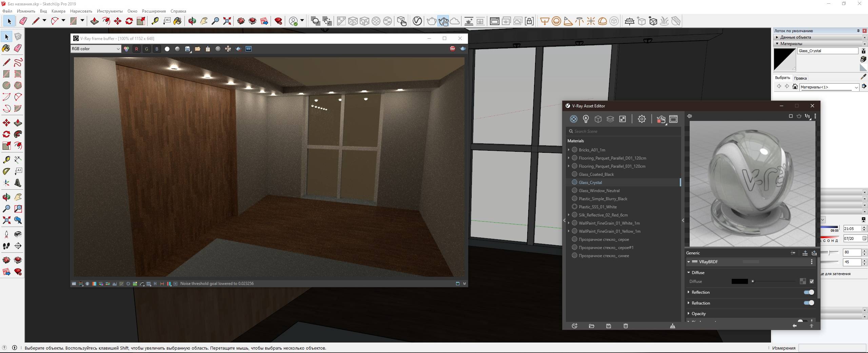
Task: Switch to the Правка tab
Action: (800, 78)
